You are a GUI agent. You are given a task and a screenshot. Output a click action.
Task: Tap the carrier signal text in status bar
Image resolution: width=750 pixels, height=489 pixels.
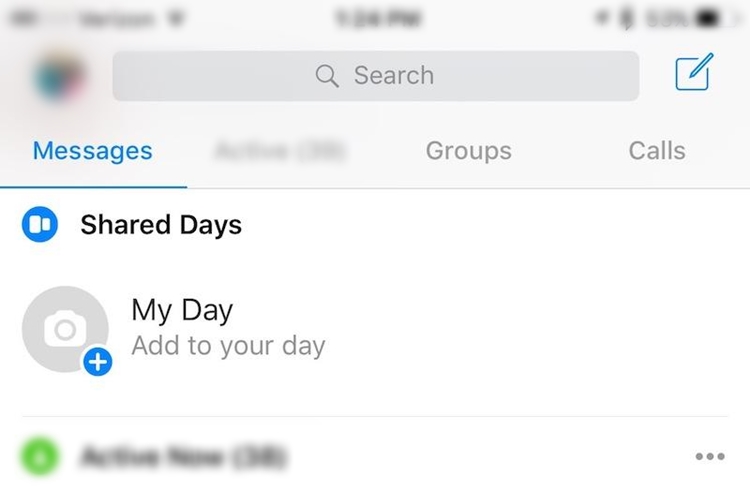coord(117,19)
